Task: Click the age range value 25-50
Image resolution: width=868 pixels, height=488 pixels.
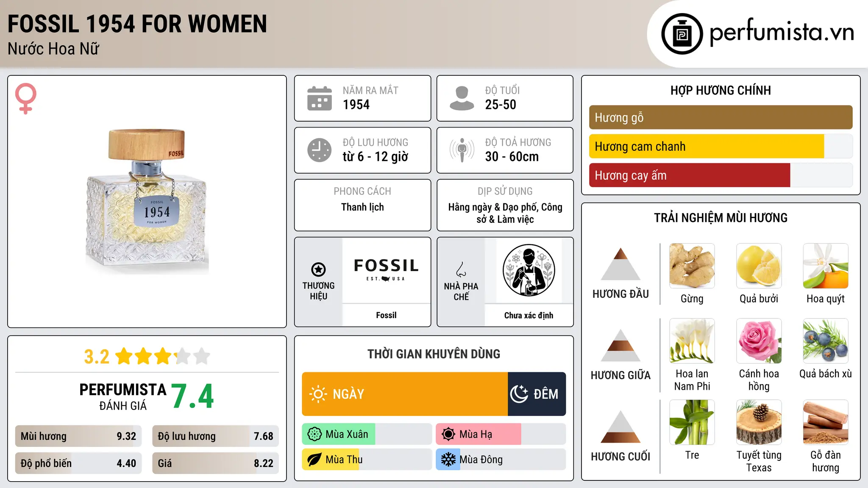Action: tap(501, 105)
